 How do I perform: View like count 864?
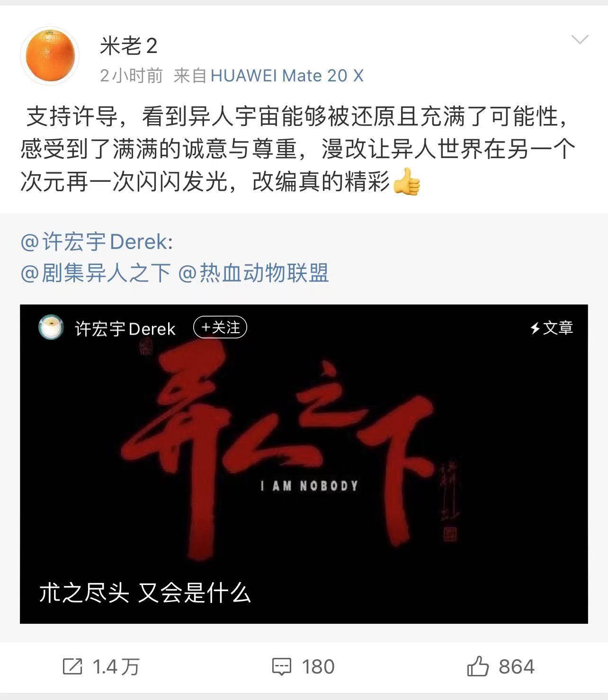(x=517, y=667)
